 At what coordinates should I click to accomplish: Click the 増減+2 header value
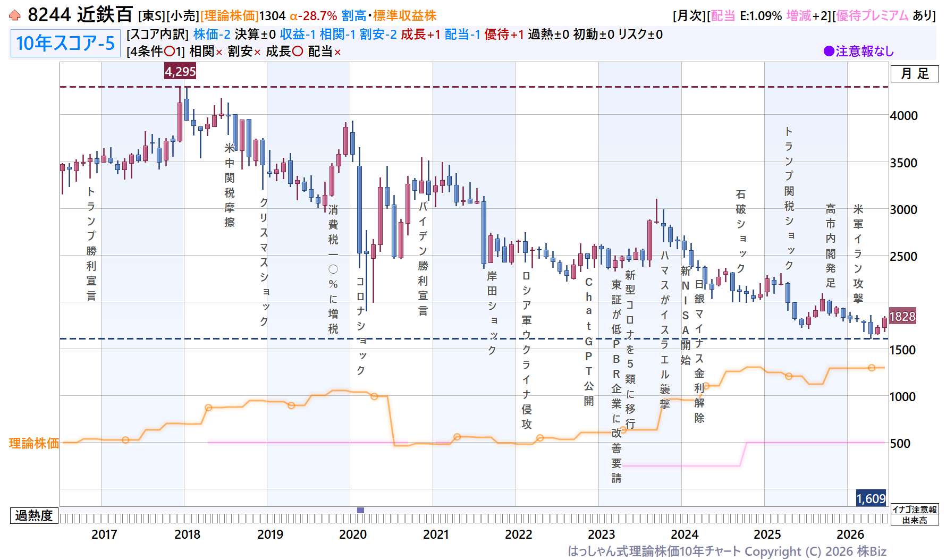[808, 16]
